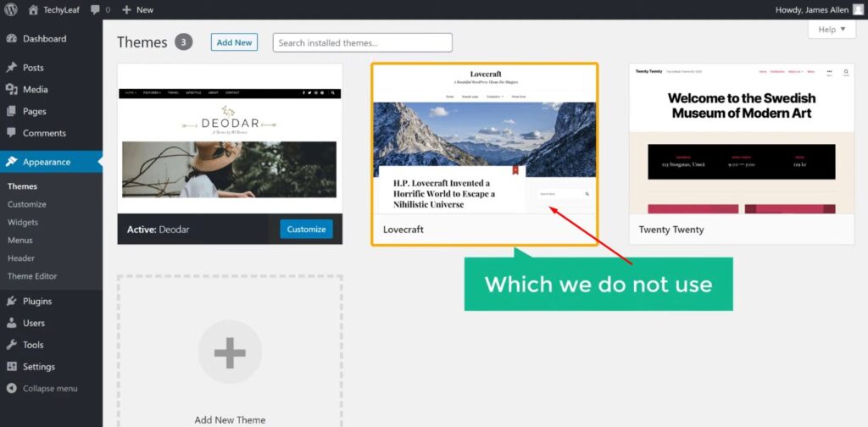The width and height of the screenshot is (868, 427).
Task: Click the Media icon in sidebar
Action: point(11,89)
